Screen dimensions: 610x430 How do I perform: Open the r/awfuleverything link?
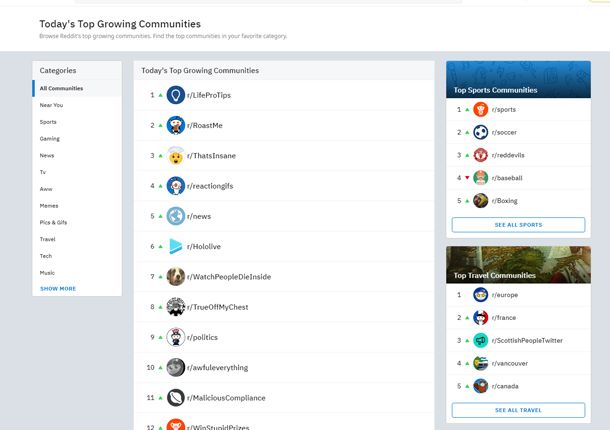tap(217, 367)
